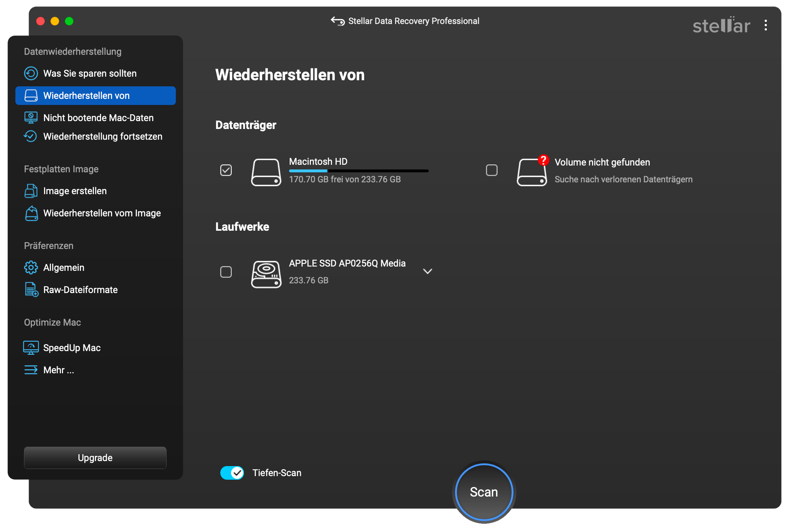
Task: Expand the APPLE SSD AP0256Q Media dropdown
Action: [427, 271]
